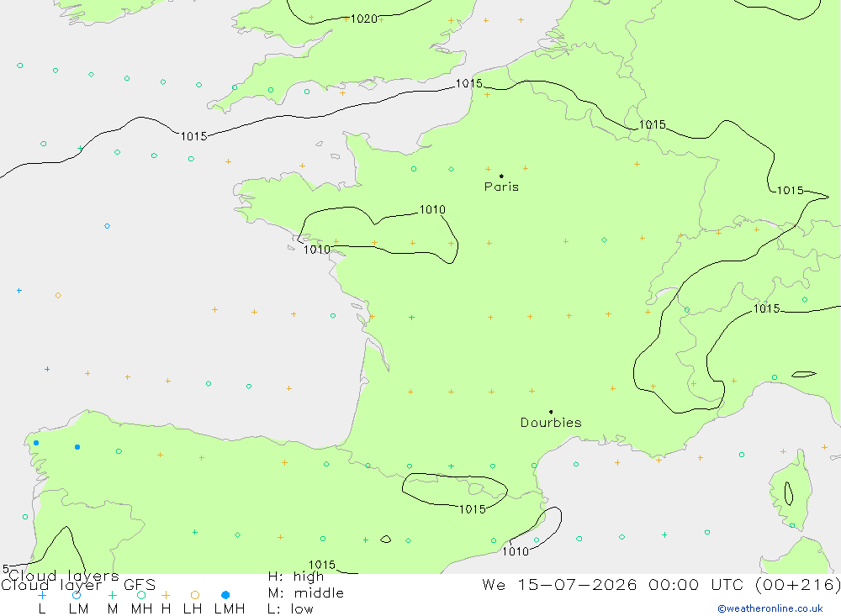Viewport: 841px width, 616px height.
Task: Click the green circle MH legend symbol
Action: 141,595
